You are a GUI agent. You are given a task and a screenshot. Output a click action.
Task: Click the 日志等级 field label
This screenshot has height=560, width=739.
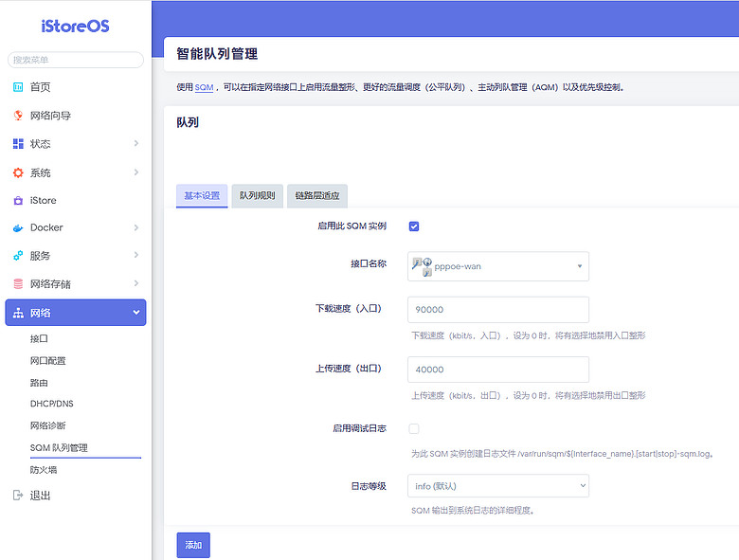tap(369, 486)
